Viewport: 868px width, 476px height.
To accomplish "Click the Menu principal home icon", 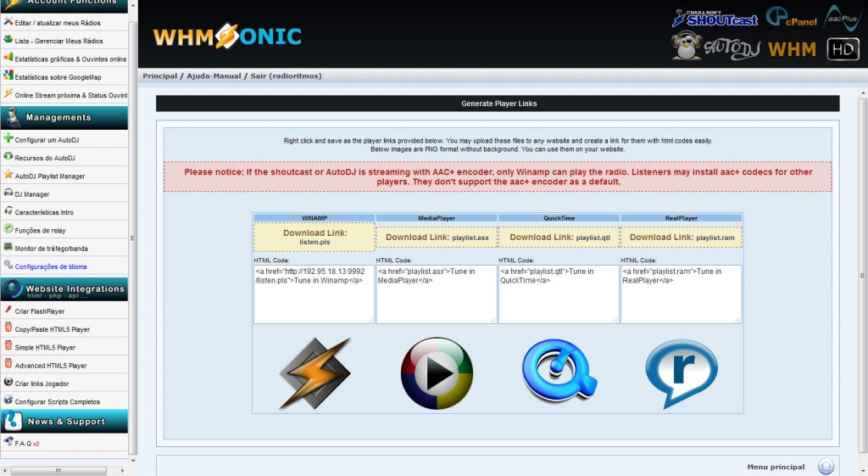I will click(x=826, y=467).
